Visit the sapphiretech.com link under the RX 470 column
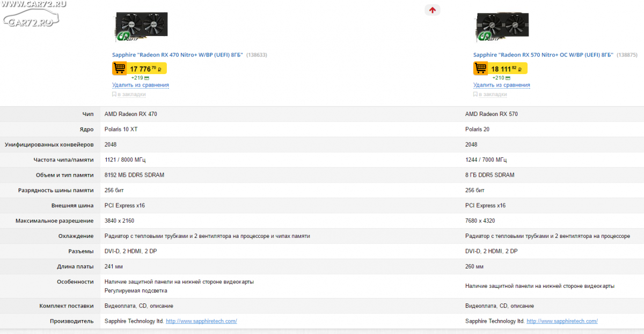Screen dimensions: 644x334 (x=201, y=321)
